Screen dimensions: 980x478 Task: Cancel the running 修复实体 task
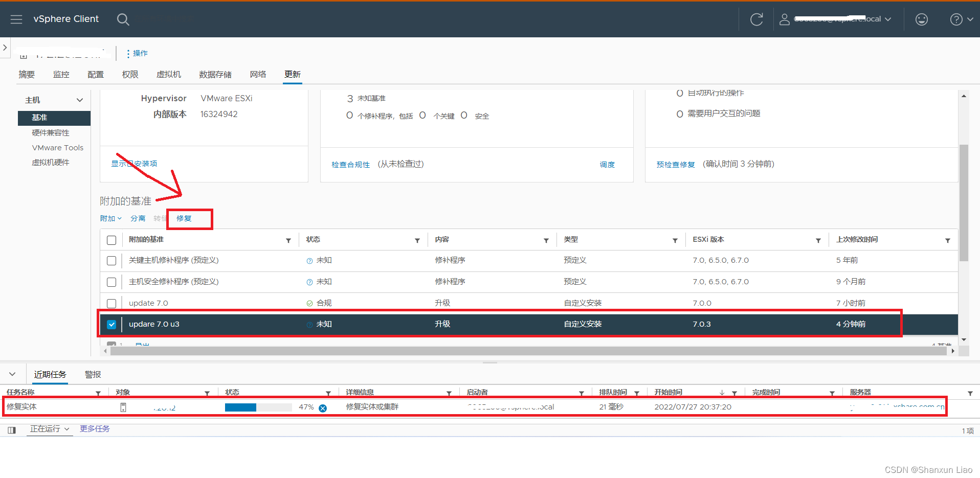coord(323,408)
